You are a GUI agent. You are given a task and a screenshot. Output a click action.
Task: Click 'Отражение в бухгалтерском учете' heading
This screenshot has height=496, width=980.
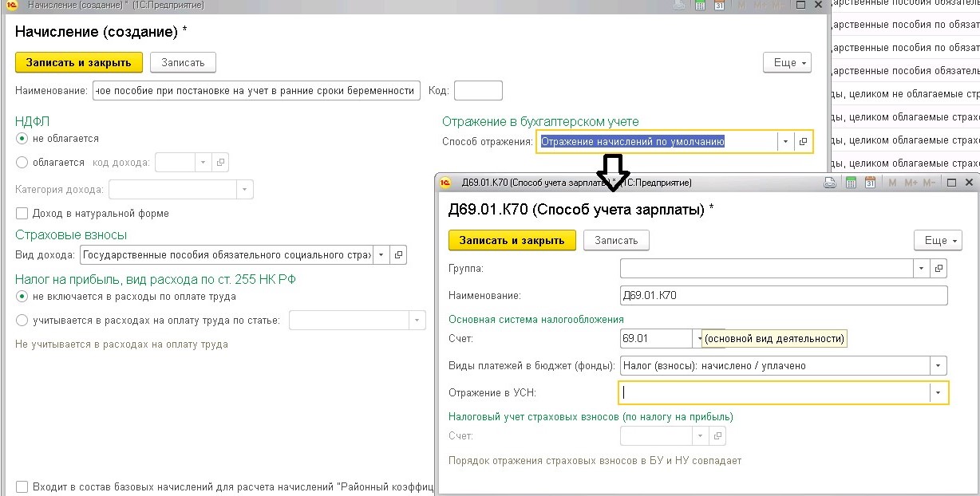pyautogui.click(x=540, y=121)
